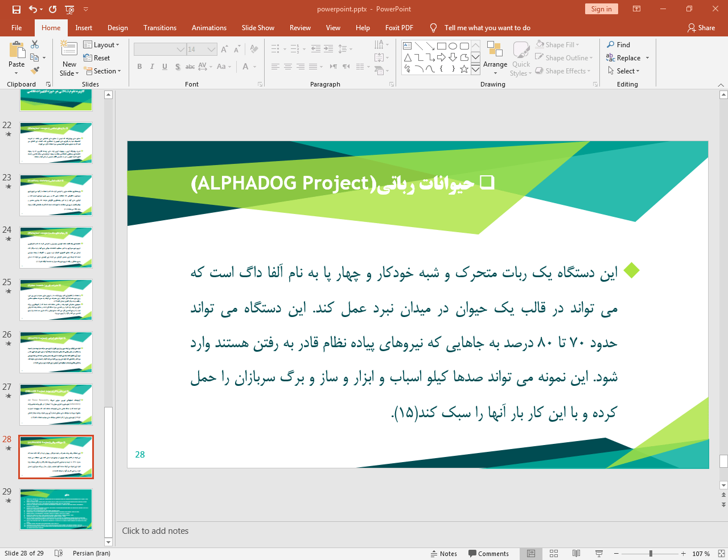Toggle the Comments pane button
728x560 pixels.
(488, 554)
